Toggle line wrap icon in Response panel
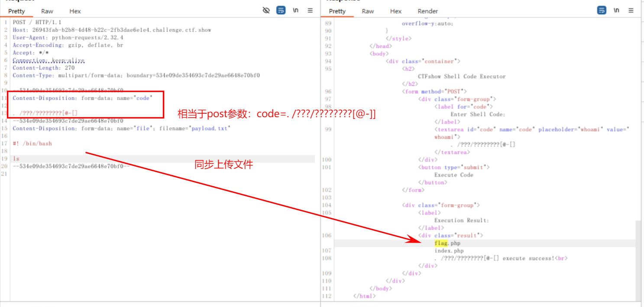Image resolution: width=644 pixels, height=307 pixels. click(x=602, y=10)
